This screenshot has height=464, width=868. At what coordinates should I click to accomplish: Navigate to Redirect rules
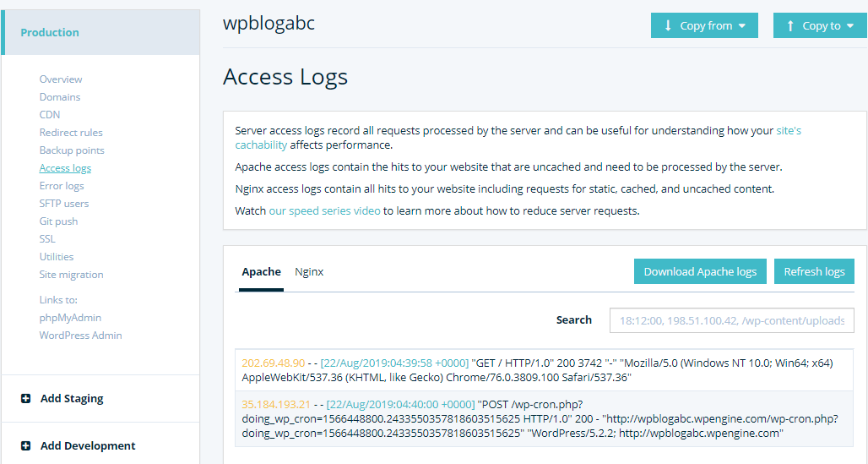click(x=71, y=133)
